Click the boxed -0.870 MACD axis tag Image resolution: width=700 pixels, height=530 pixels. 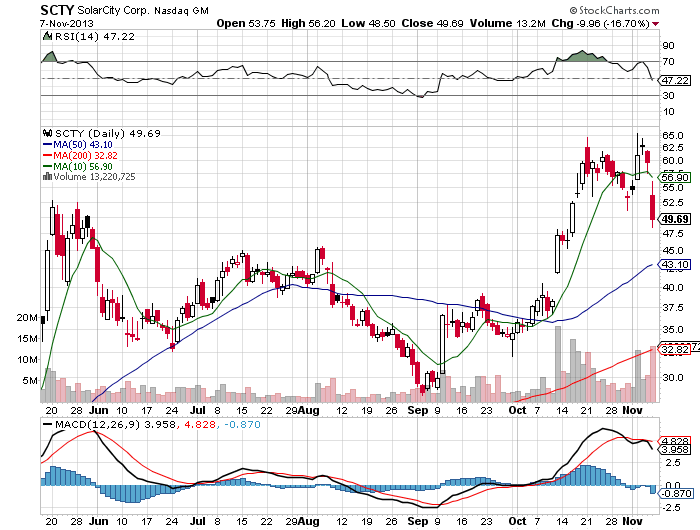tap(675, 493)
